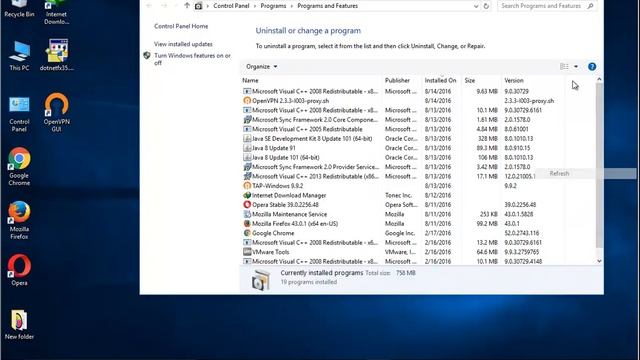This screenshot has width=640, height=360.
Task: Click the up-one-level arrow in navigation bar
Action: [187, 6]
